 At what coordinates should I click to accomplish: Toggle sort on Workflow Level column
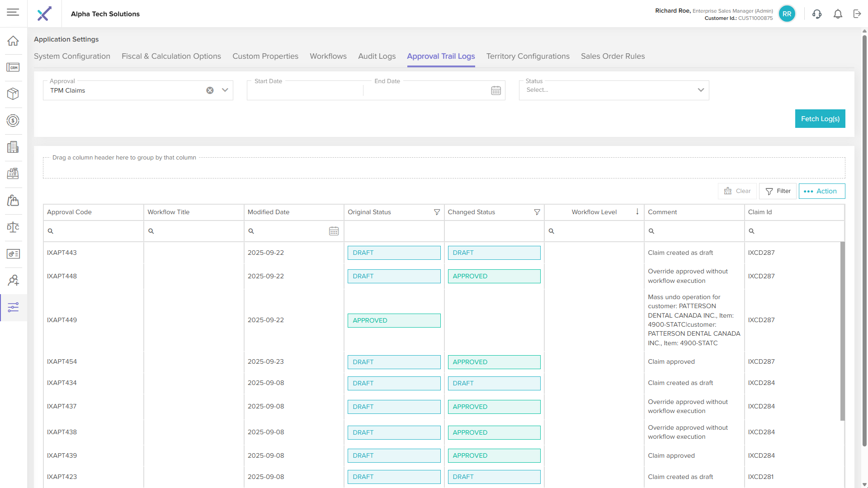[x=594, y=212]
